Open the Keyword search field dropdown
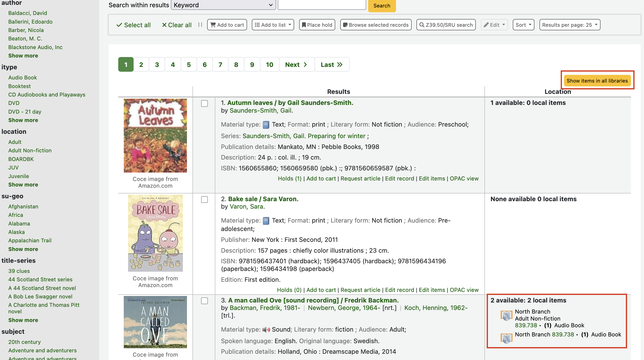This screenshot has width=644, height=360. click(223, 5)
